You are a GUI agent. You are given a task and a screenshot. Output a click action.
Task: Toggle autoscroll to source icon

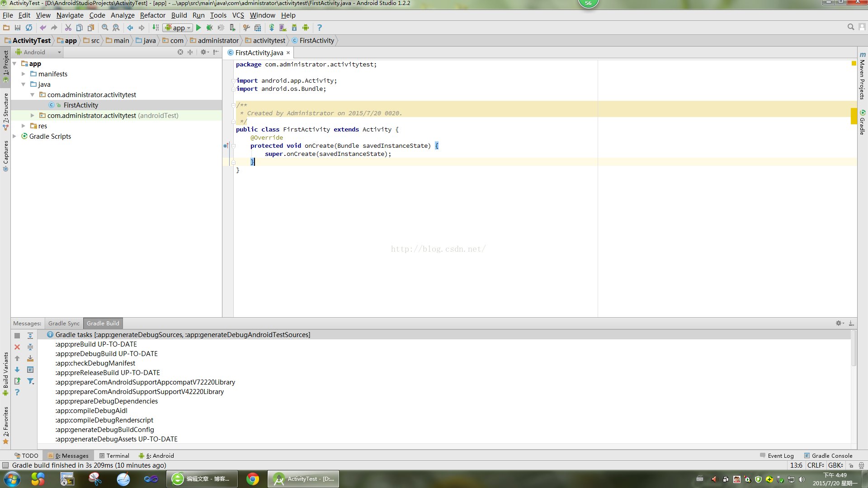coord(30,358)
